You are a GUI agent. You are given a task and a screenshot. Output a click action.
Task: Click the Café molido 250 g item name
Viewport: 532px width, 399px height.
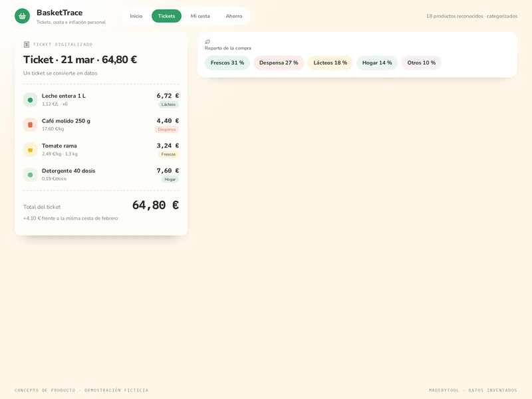(x=66, y=121)
